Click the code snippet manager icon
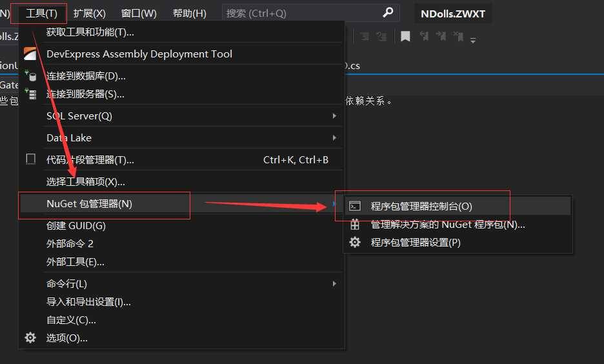 click(x=30, y=159)
